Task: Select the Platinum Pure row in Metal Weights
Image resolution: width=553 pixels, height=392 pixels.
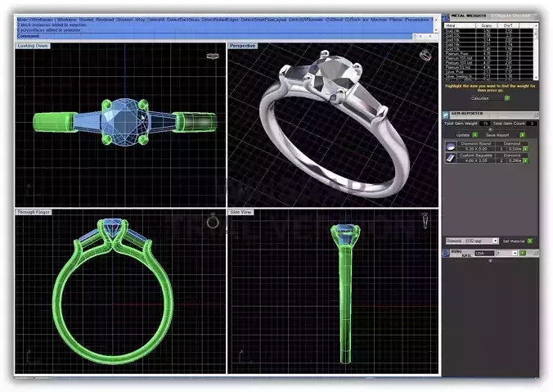Action: [488, 54]
